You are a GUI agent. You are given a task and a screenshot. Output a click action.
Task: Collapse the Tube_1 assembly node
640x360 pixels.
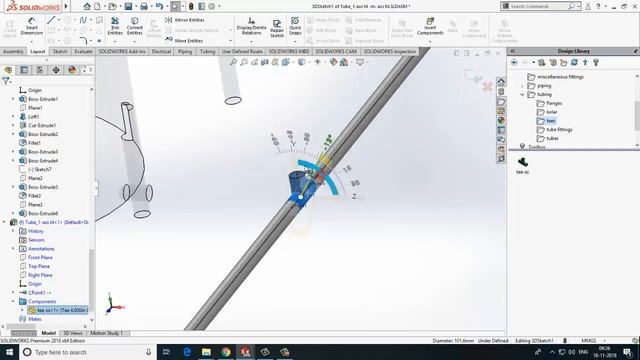pos(4,222)
